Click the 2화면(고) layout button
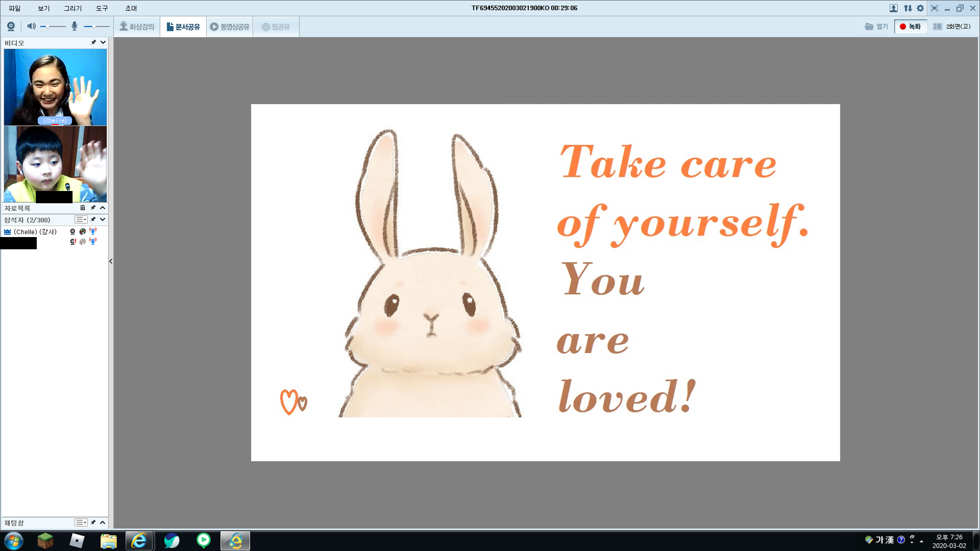Screen dimensions: 980x551 [x=952, y=26]
